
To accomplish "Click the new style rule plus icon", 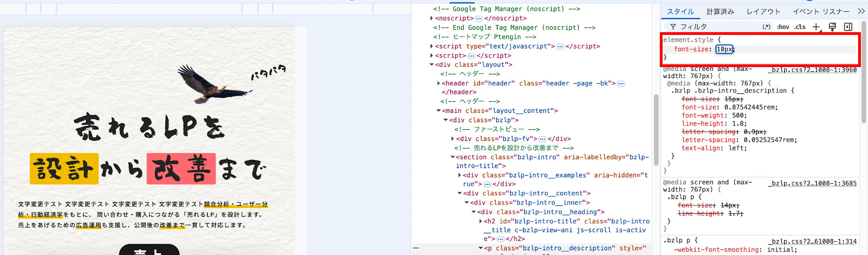I will point(816,27).
